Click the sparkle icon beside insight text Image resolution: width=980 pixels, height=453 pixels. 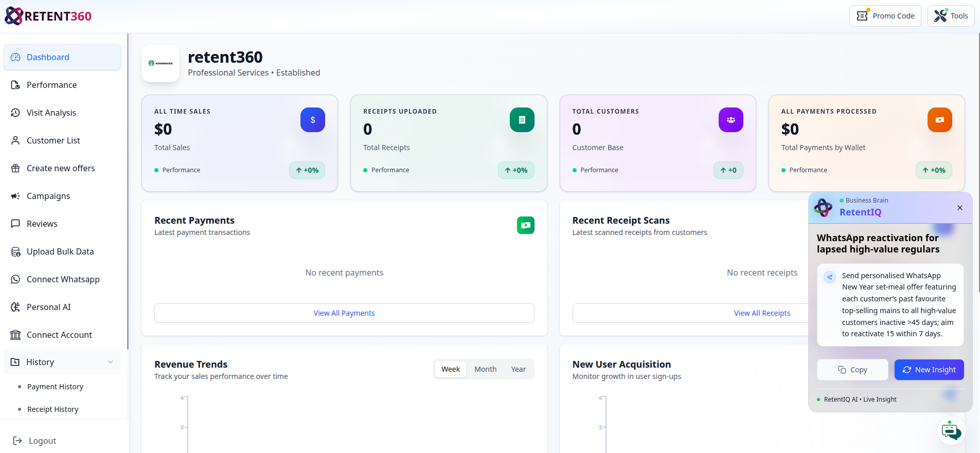830,277
